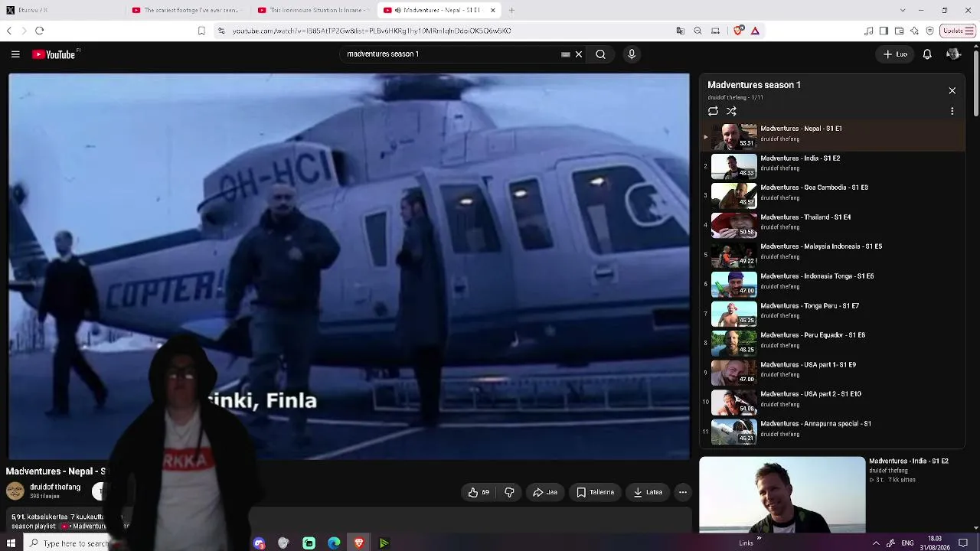Play Madventures - USA part 2 - S1 E10
Image resolution: width=980 pixels, height=551 pixels.
[x=833, y=403]
